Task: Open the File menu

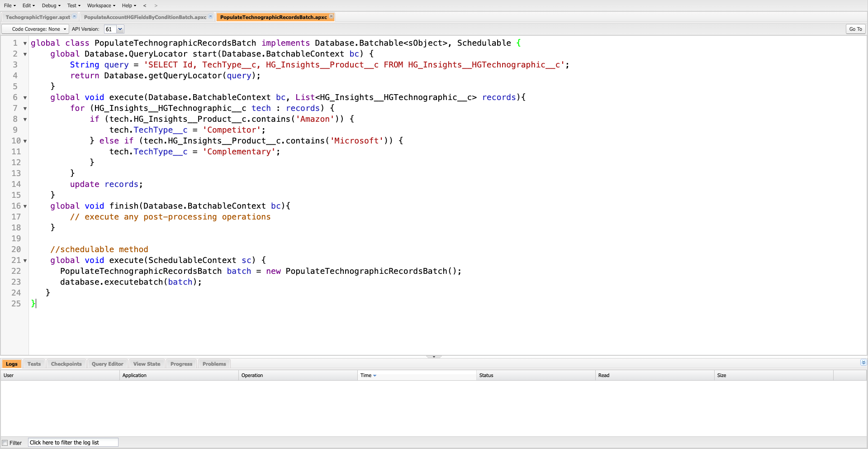Action: click(x=9, y=5)
